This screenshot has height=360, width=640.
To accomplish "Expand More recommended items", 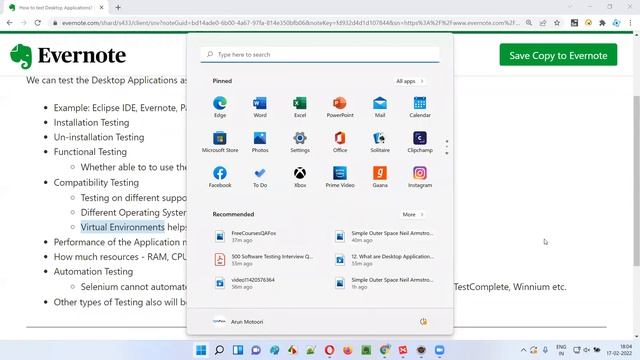I will (413, 214).
